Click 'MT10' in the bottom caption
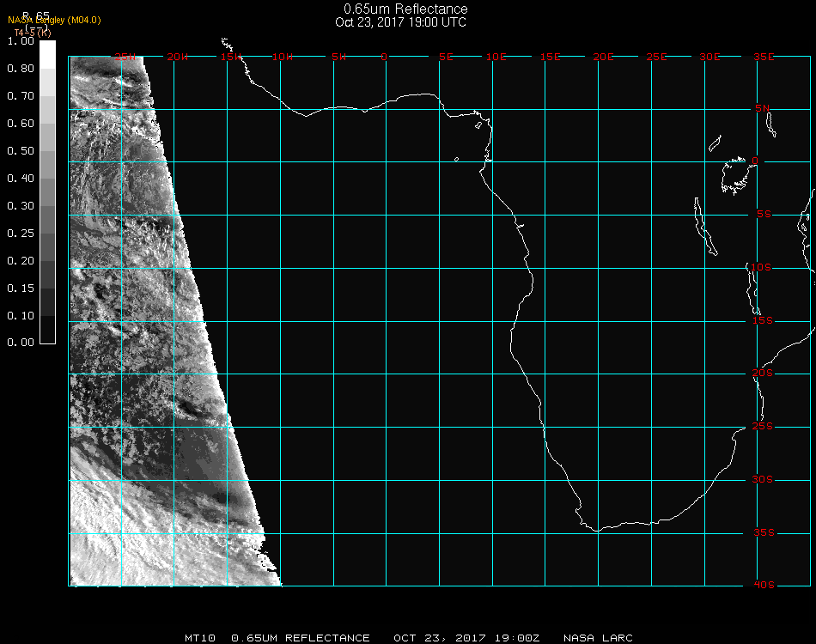 201,638
